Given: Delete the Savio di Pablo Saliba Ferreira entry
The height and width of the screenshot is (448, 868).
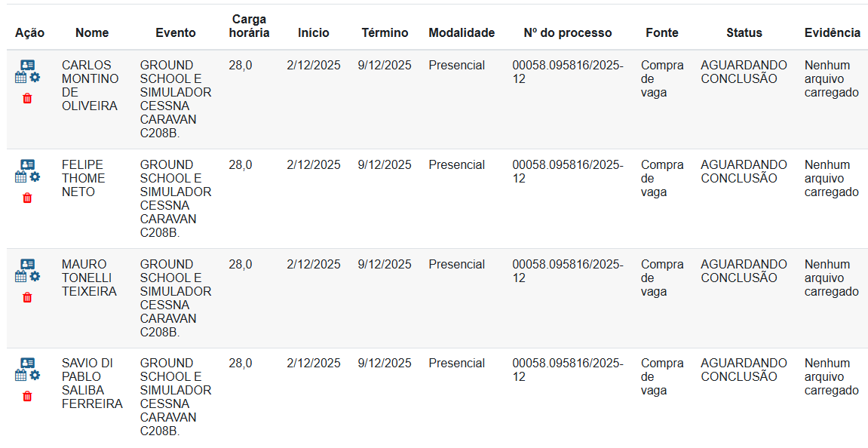Looking at the screenshot, I should pos(28,397).
